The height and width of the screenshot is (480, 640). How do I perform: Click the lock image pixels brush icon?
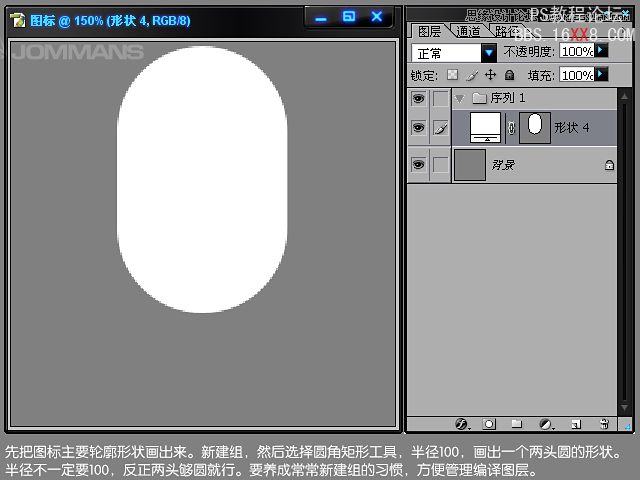[x=471, y=75]
